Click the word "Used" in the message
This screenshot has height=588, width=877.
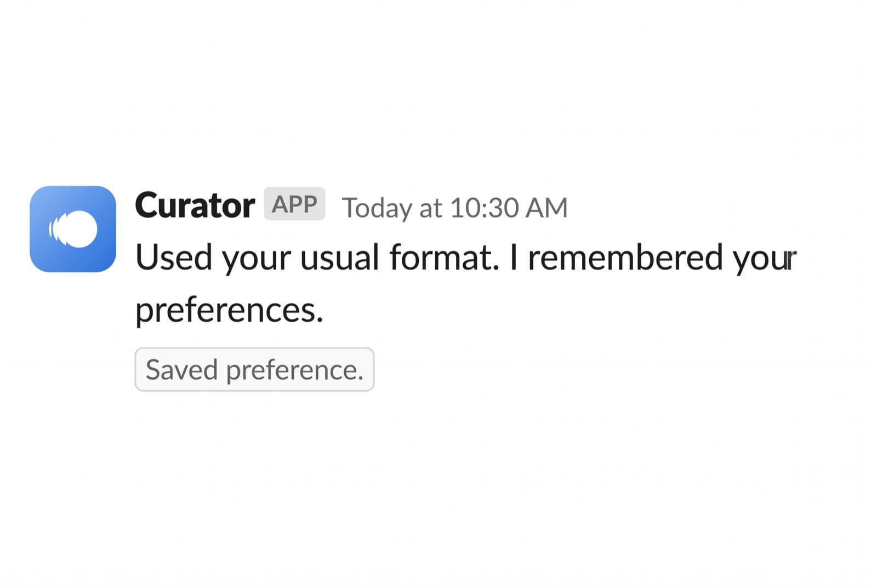point(174,258)
